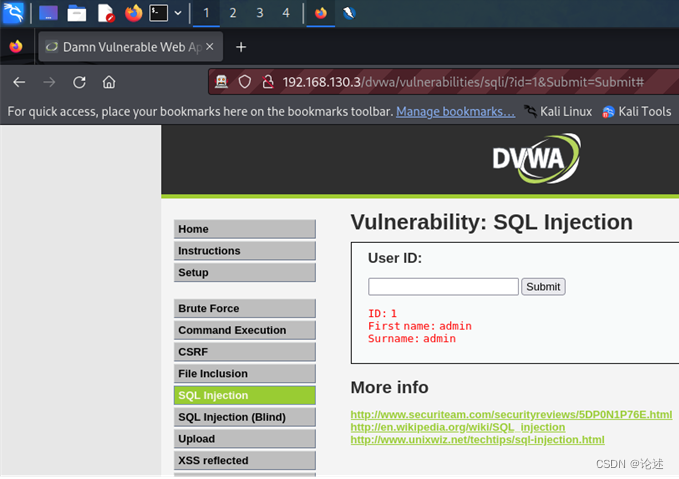Close the Damn Vulnerable Web App tab
The image size is (679, 479).
(210, 46)
